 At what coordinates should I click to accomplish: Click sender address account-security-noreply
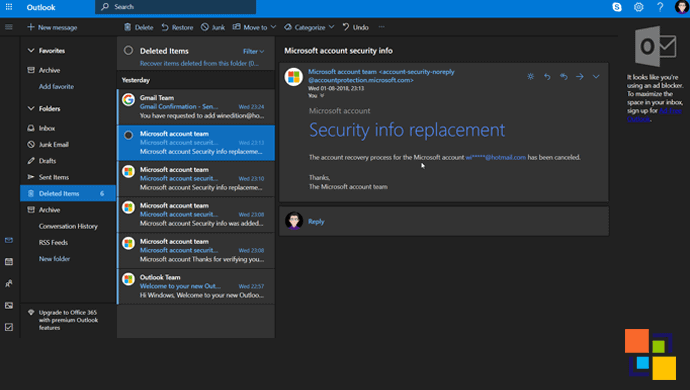point(381,76)
